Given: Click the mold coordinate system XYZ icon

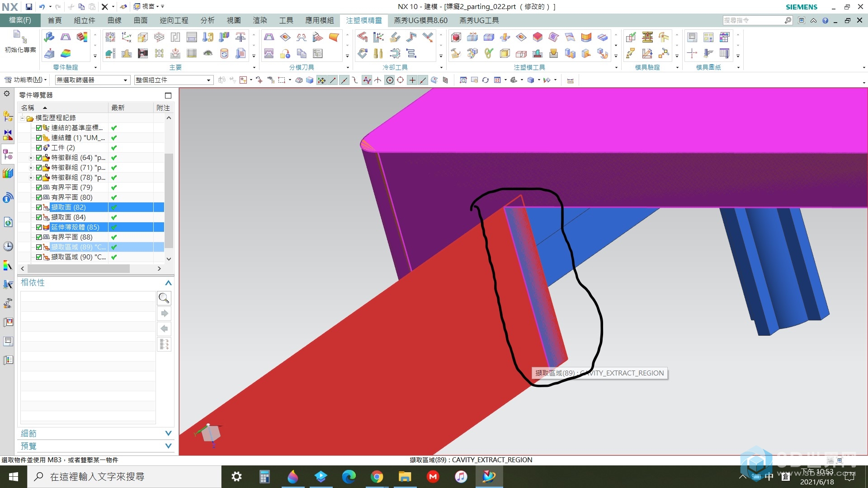Looking at the screenshot, I should pyautogui.click(x=127, y=37).
